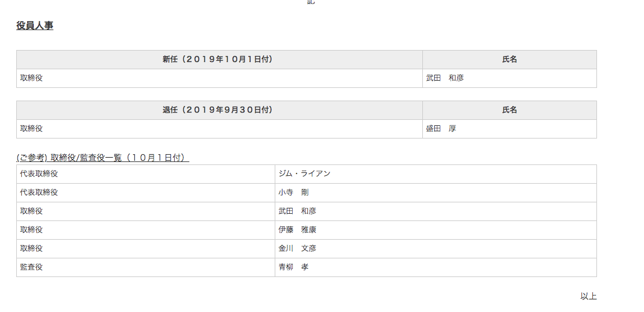Click the 代表取締役 cell beside 小寺 剛

(x=39, y=193)
